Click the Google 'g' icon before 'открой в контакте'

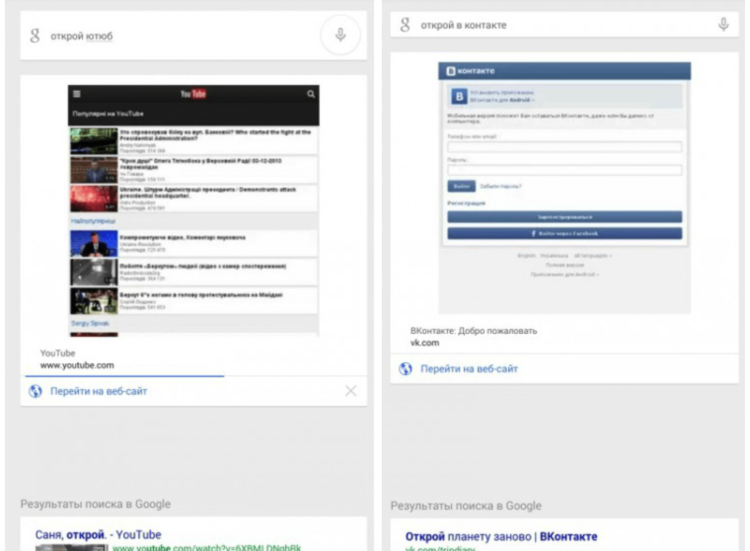click(405, 25)
